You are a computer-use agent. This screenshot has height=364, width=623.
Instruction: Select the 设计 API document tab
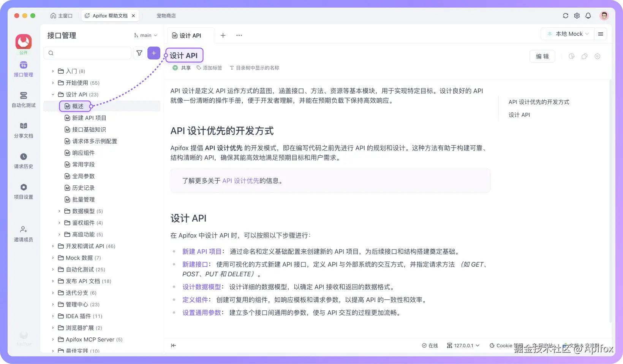click(x=191, y=35)
